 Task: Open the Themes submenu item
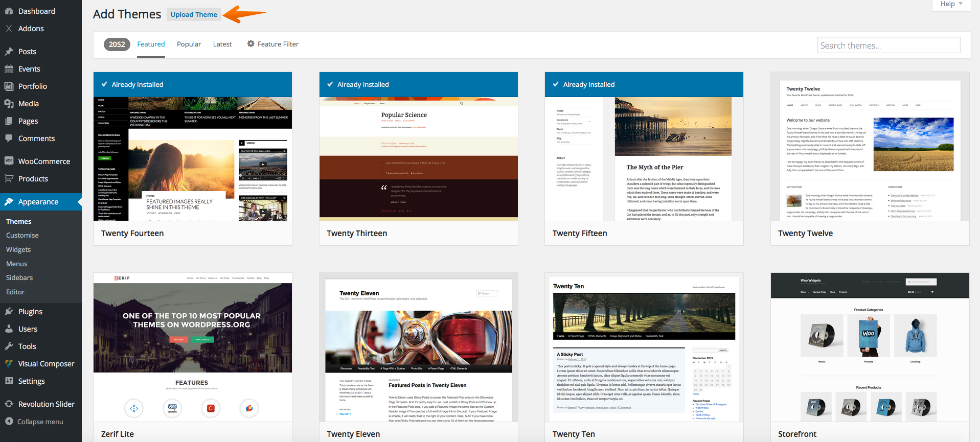click(x=19, y=222)
